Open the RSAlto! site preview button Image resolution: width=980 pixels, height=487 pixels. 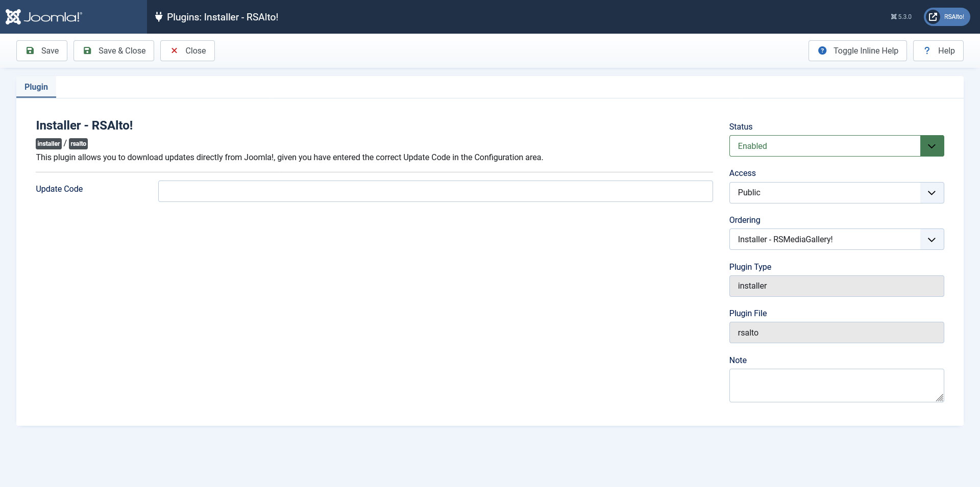tap(947, 17)
